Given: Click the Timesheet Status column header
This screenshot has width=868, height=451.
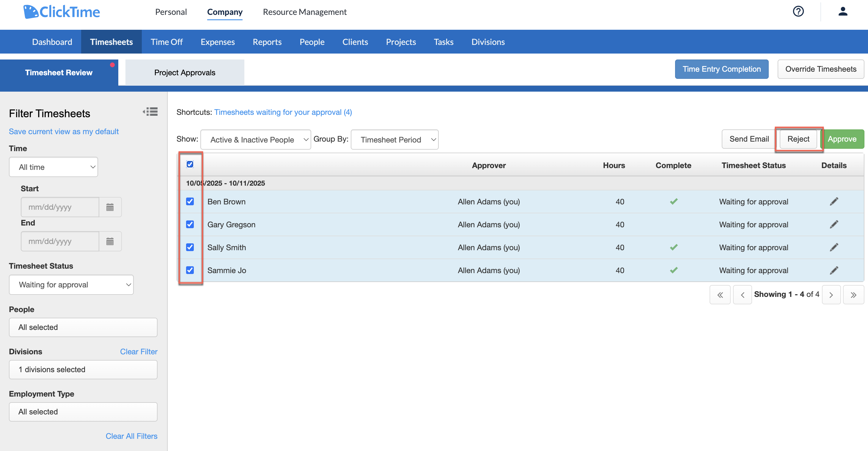Looking at the screenshot, I should tap(754, 165).
